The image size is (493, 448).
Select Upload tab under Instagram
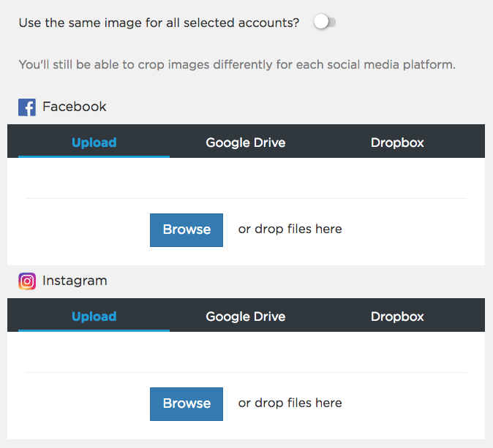[94, 316]
